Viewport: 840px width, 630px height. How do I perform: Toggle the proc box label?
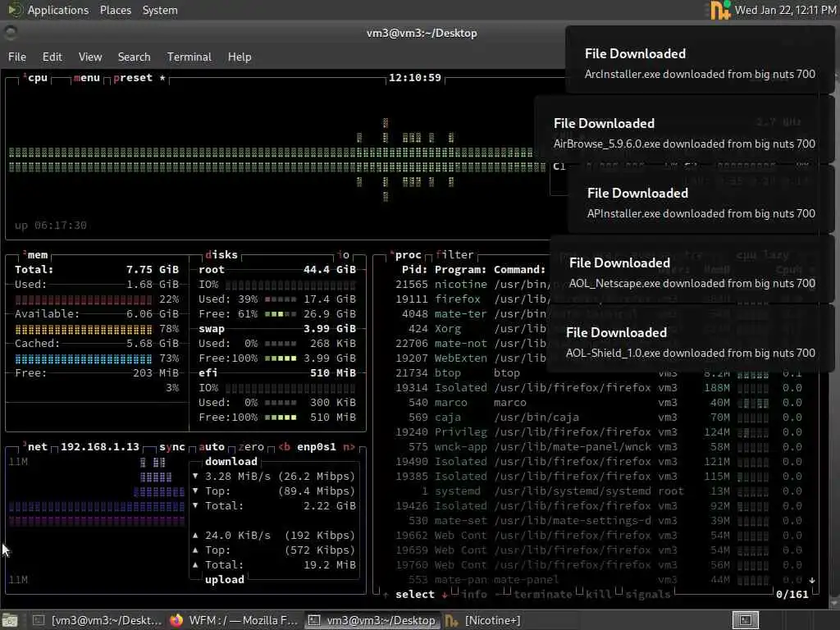[x=405, y=255]
